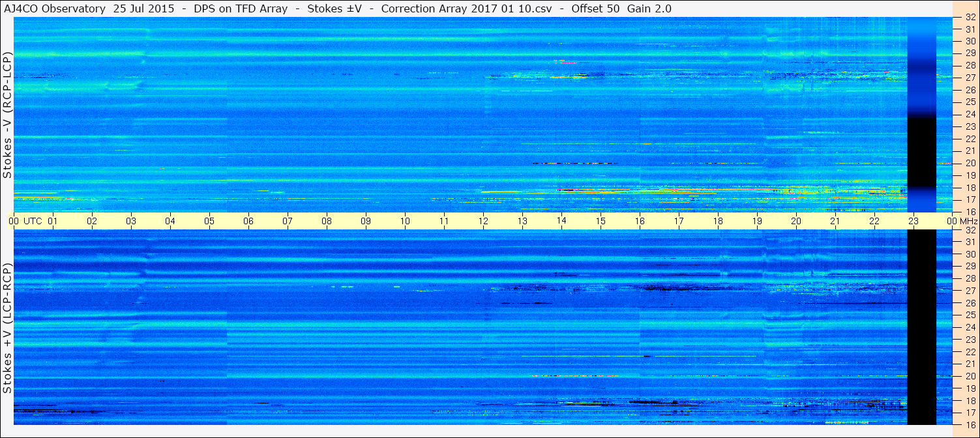Click black data-gap block in Stokes -V panel
The height and width of the screenshot is (438, 980).
pos(921,150)
